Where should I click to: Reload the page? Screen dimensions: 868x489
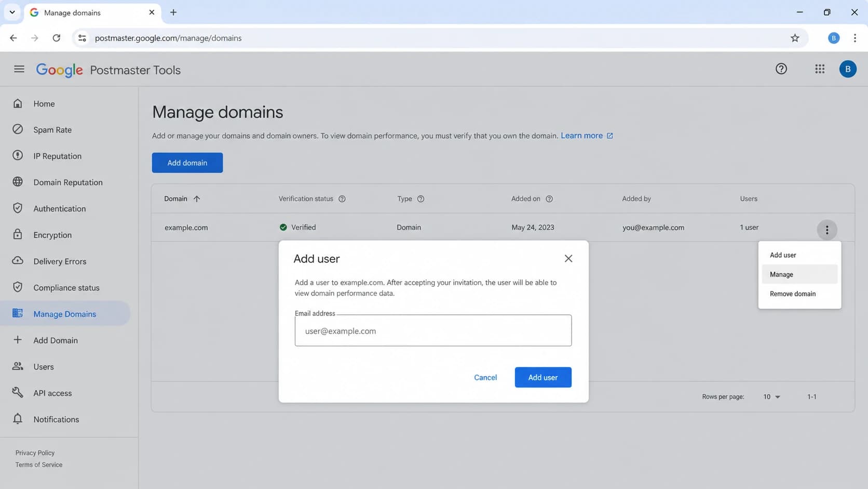(x=57, y=38)
